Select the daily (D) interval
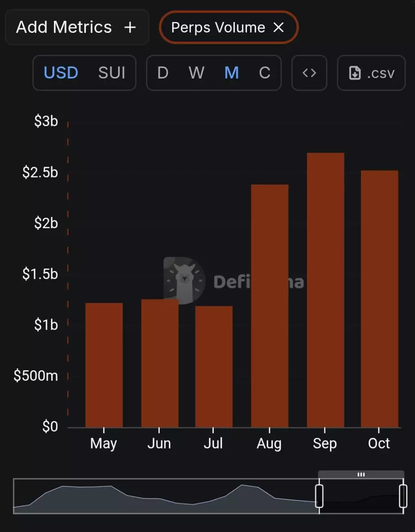 click(163, 73)
